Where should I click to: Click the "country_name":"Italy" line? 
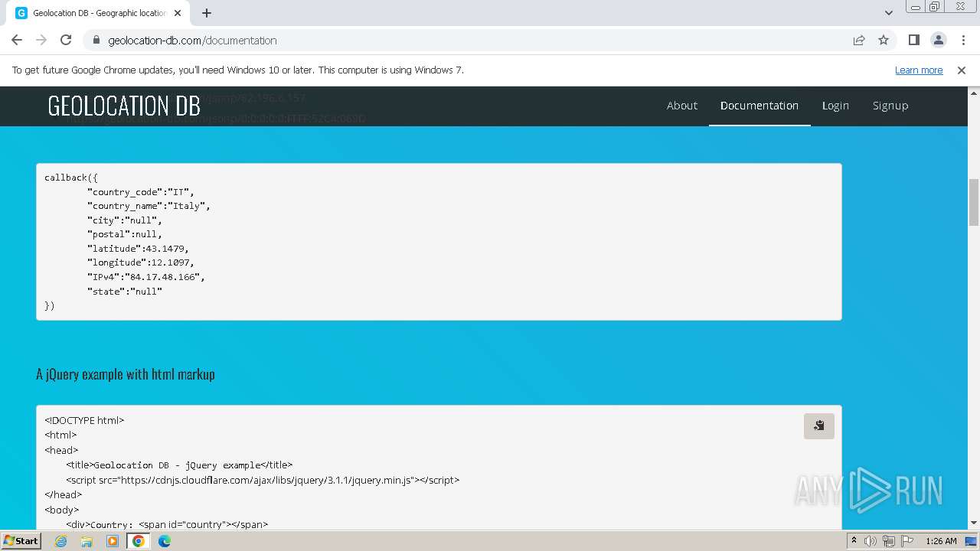tap(149, 206)
